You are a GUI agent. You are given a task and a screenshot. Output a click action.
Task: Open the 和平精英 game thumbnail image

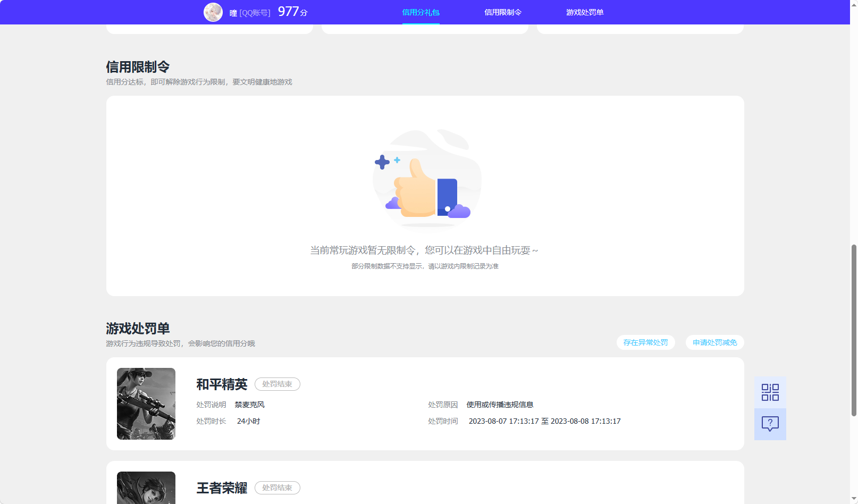pos(146,404)
